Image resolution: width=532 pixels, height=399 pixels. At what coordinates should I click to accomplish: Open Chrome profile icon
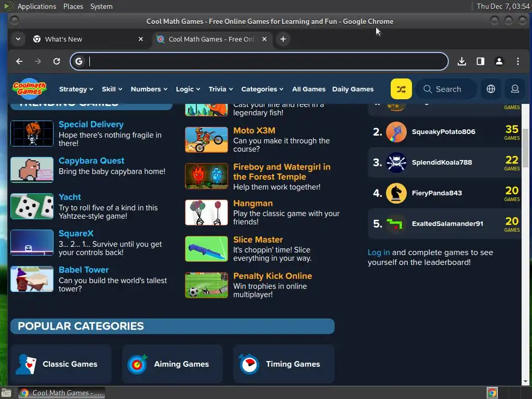[499, 61]
